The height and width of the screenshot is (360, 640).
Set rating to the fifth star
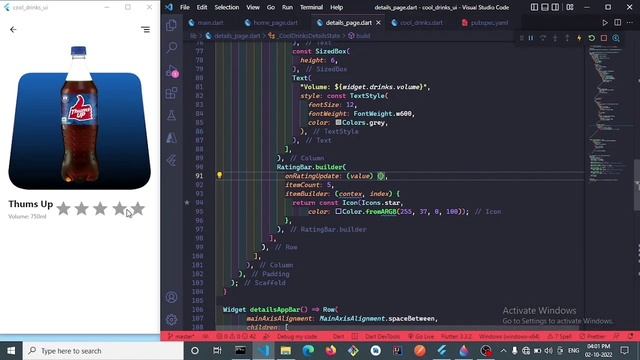[x=138, y=209]
